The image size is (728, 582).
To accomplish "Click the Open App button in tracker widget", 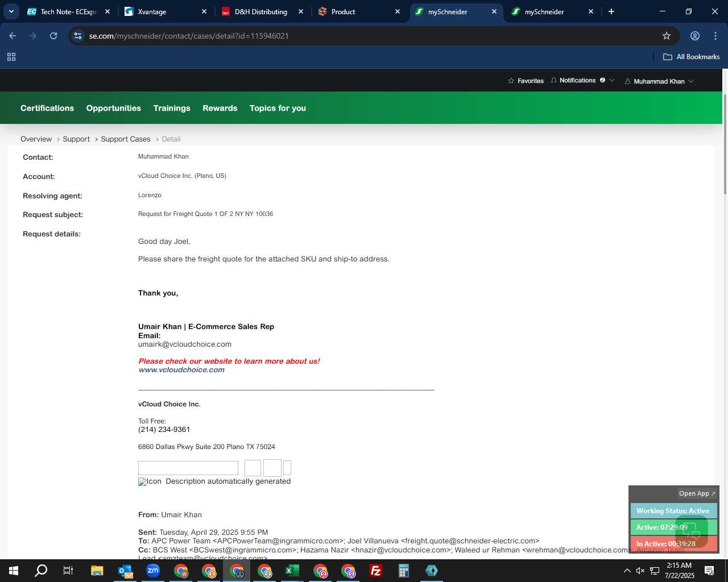I will 697,493.
